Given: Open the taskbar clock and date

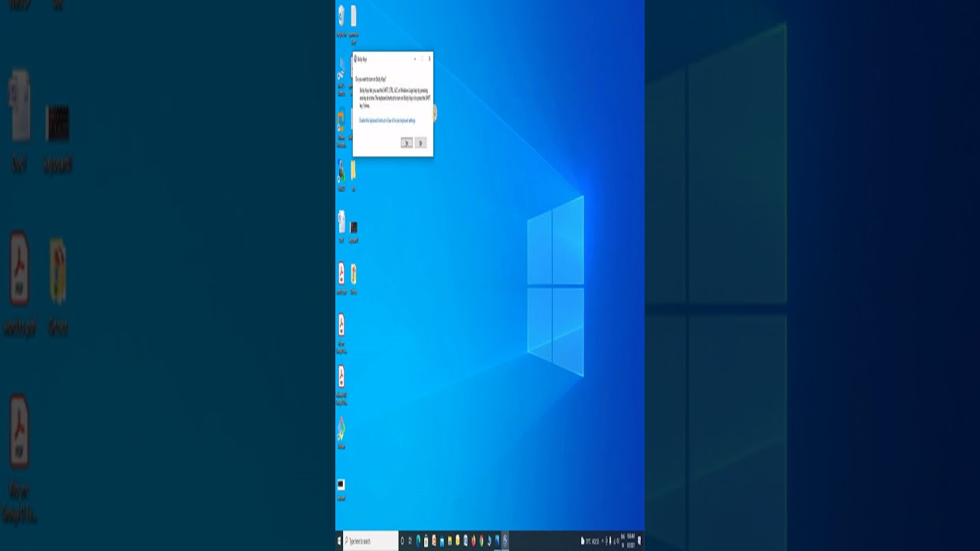Looking at the screenshot, I should (x=631, y=541).
